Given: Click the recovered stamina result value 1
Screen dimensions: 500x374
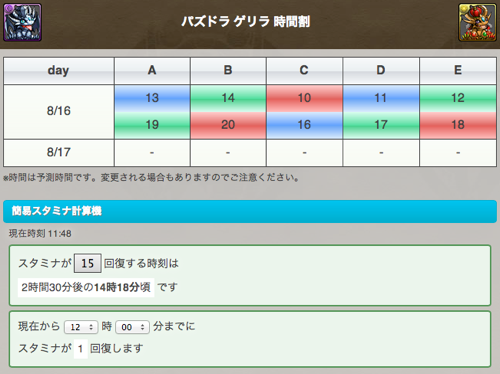Looking at the screenshot, I should click(x=80, y=349).
